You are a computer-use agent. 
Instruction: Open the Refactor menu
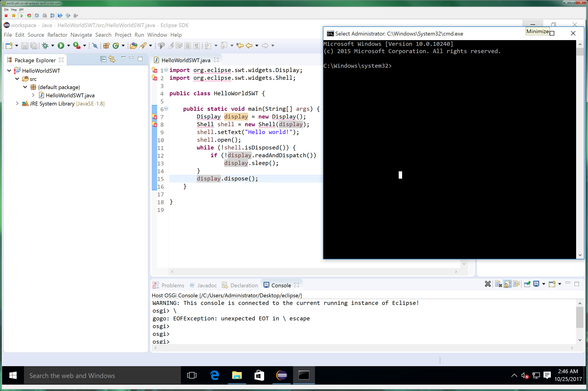tap(57, 35)
